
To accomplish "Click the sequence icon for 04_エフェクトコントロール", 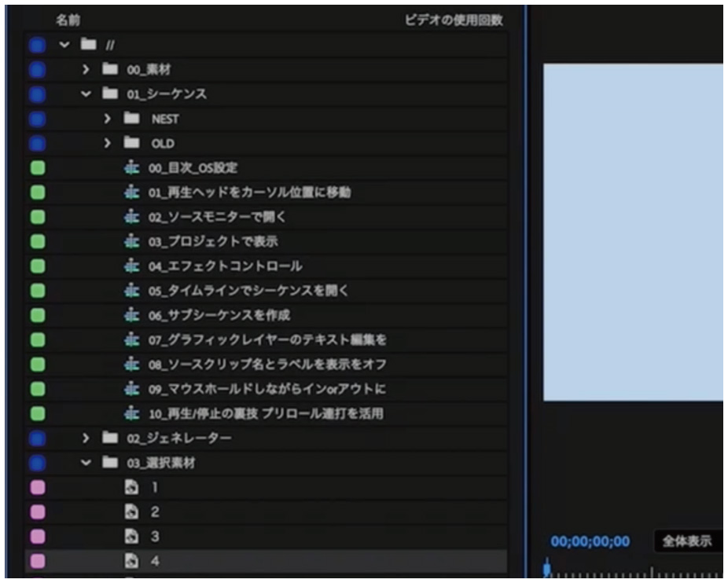I will [x=131, y=266].
